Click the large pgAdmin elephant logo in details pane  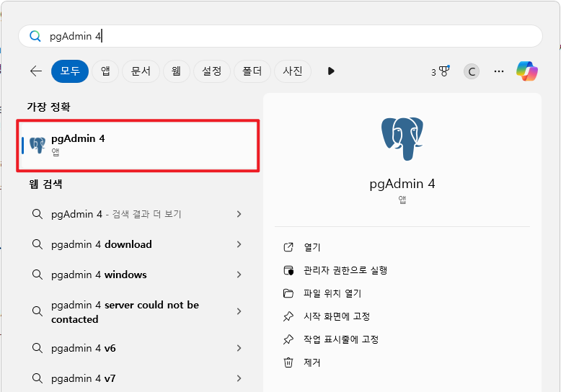(402, 139)
